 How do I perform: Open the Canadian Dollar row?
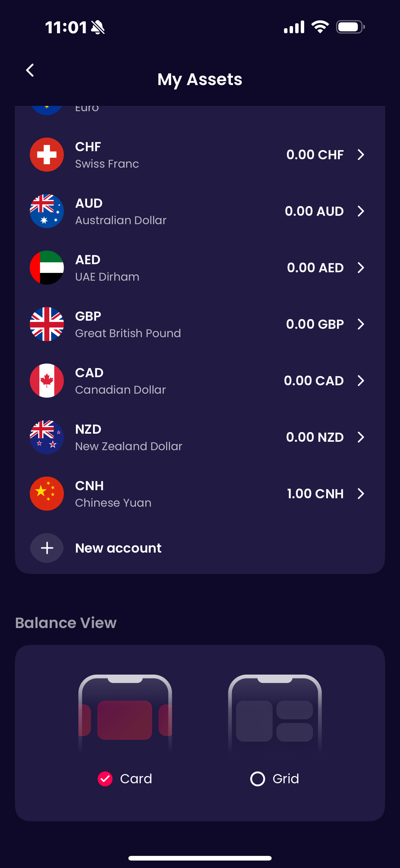click(x=121, y=381)
